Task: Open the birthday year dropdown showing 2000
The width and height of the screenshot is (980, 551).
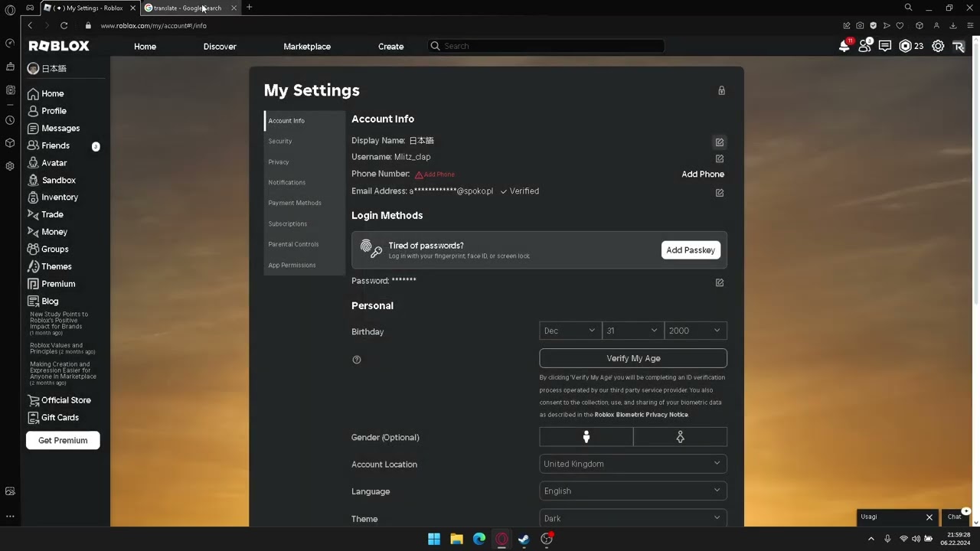Action: (695, 331)
